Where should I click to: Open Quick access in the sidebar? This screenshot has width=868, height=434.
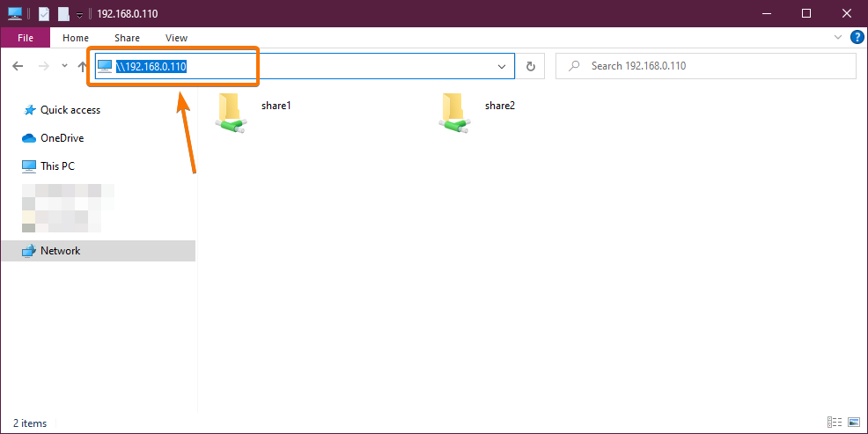click(70, 110)
